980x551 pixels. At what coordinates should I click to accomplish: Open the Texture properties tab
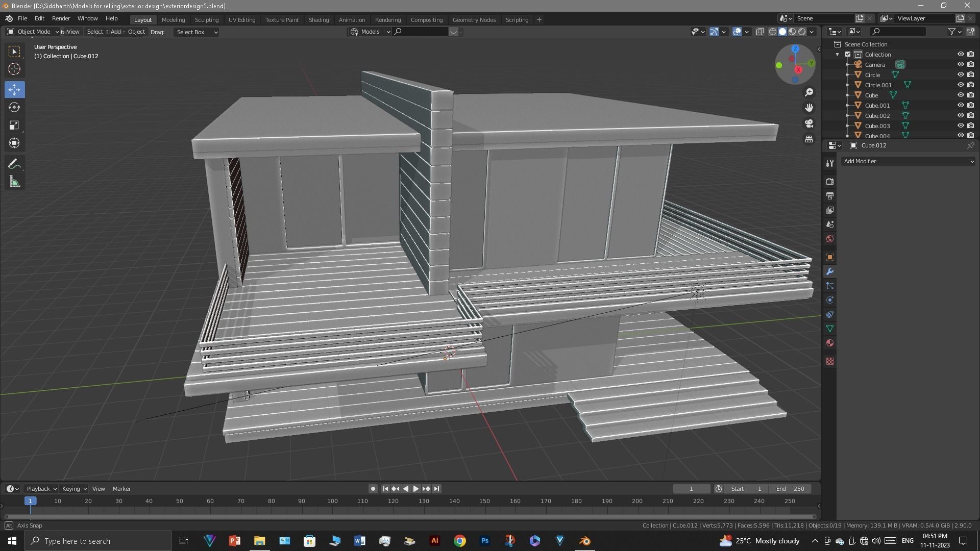(x=830, y=361)
